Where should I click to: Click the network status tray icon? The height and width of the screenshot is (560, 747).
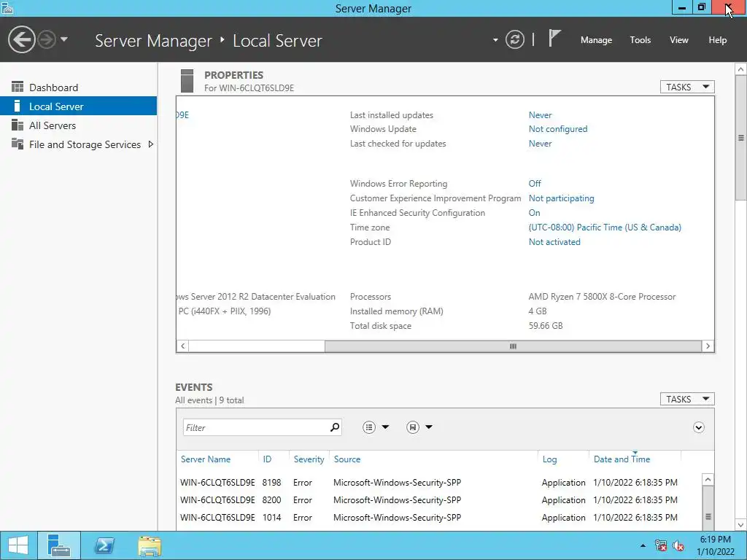coord(661,545)
